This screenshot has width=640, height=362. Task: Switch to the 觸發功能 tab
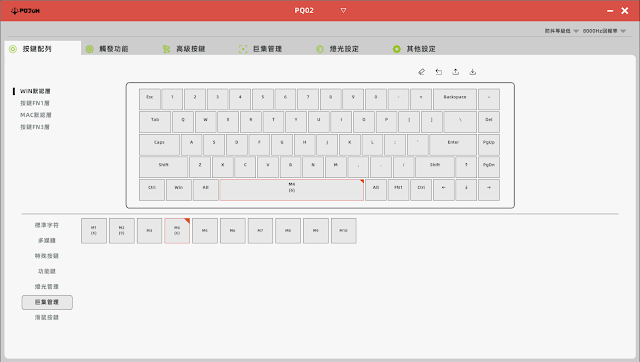pyautogui.click(x=107, y=49)
